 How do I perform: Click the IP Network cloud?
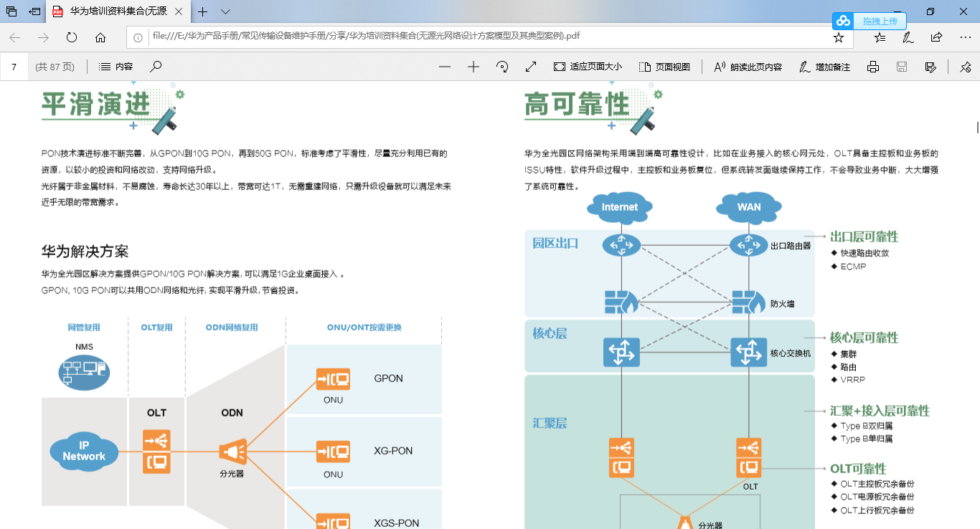pos(84,452)
